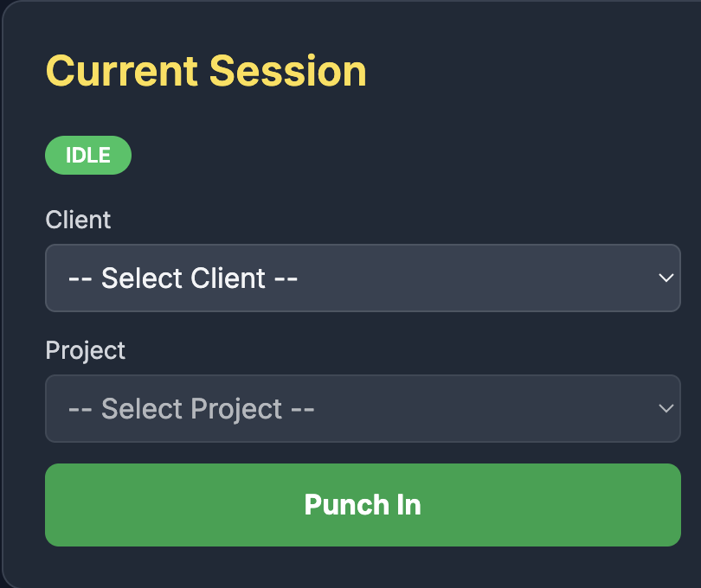Show the list of available clients

pyautogui.click(x=363, y=278)
